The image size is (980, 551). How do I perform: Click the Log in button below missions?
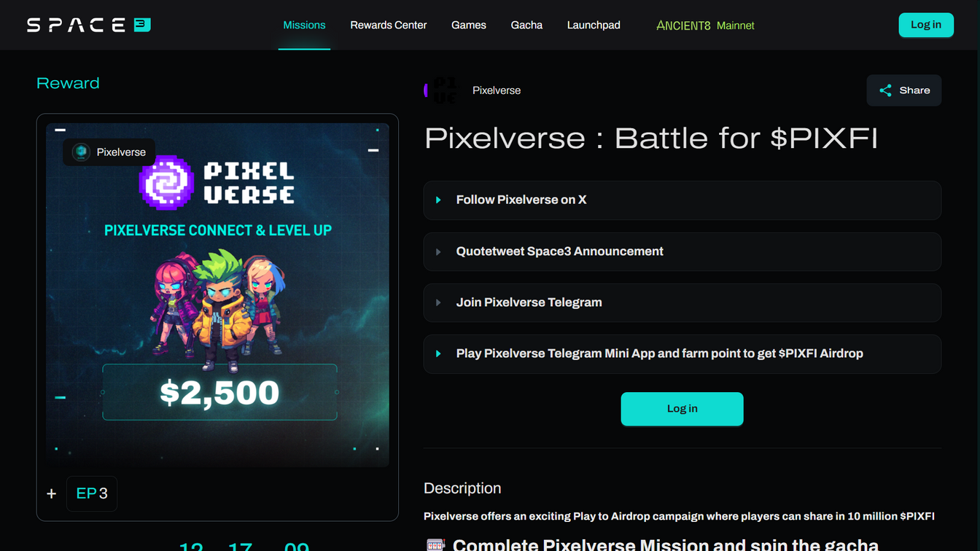(682, 409)
